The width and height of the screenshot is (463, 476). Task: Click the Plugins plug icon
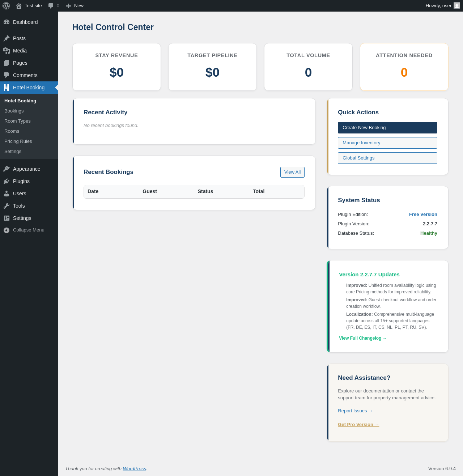(x=7, y=181)
